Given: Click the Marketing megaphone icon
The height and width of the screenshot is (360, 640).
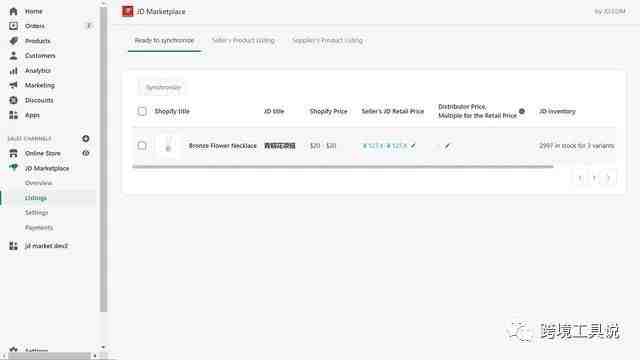Looking at the screenshot, I should click(13, 85).
